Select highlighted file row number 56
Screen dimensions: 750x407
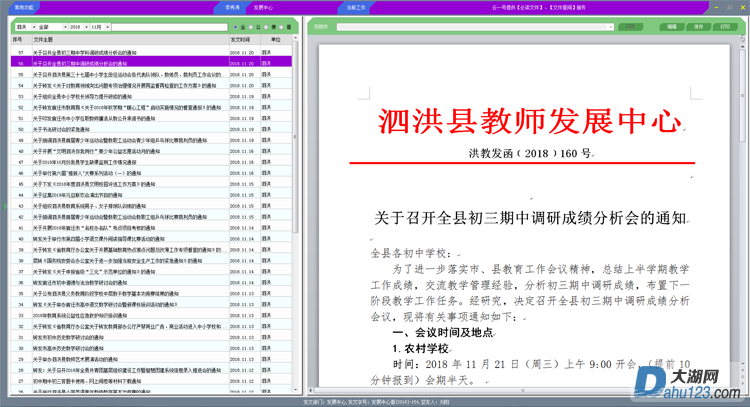click(x=151, y=63)
